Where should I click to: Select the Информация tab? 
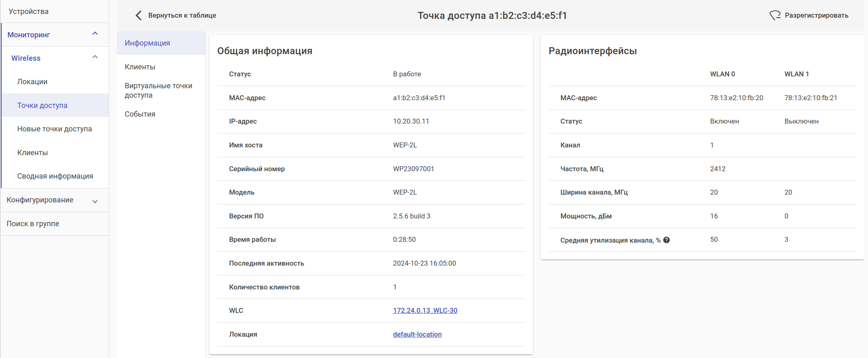(147, 43)
